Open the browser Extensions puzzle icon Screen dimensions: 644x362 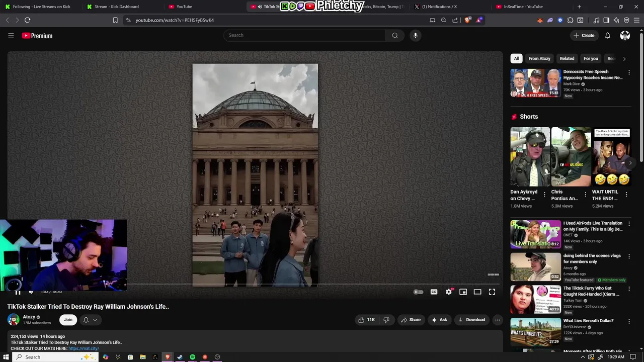[570, 20]
